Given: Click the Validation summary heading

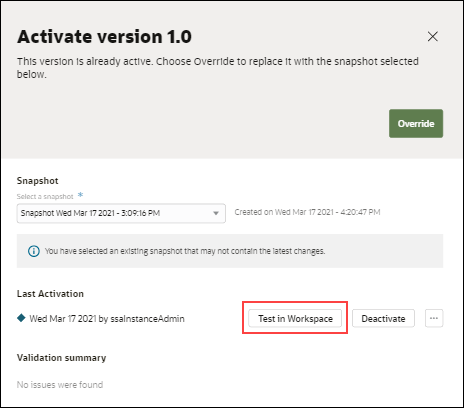Looking at the screenshot, I should 61,358.
